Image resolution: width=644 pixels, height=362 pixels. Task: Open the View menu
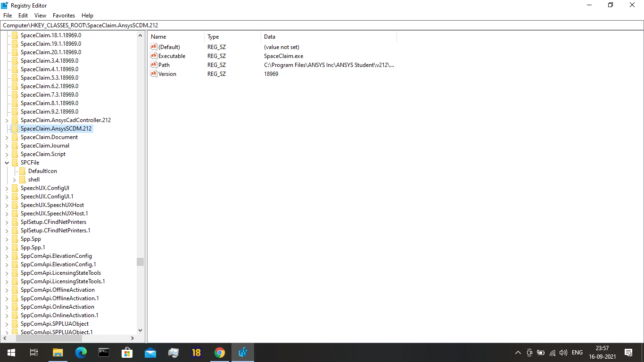point(41,16)
